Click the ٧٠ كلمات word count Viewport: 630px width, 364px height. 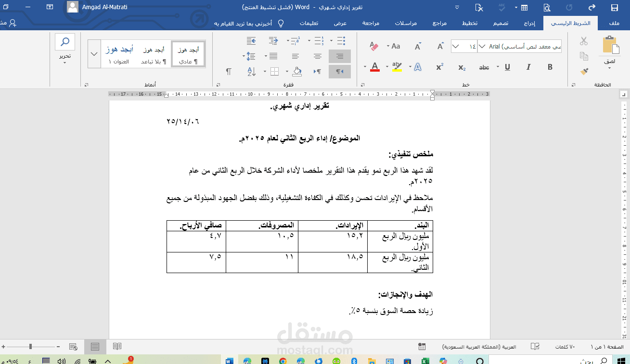tap(566, 347)
